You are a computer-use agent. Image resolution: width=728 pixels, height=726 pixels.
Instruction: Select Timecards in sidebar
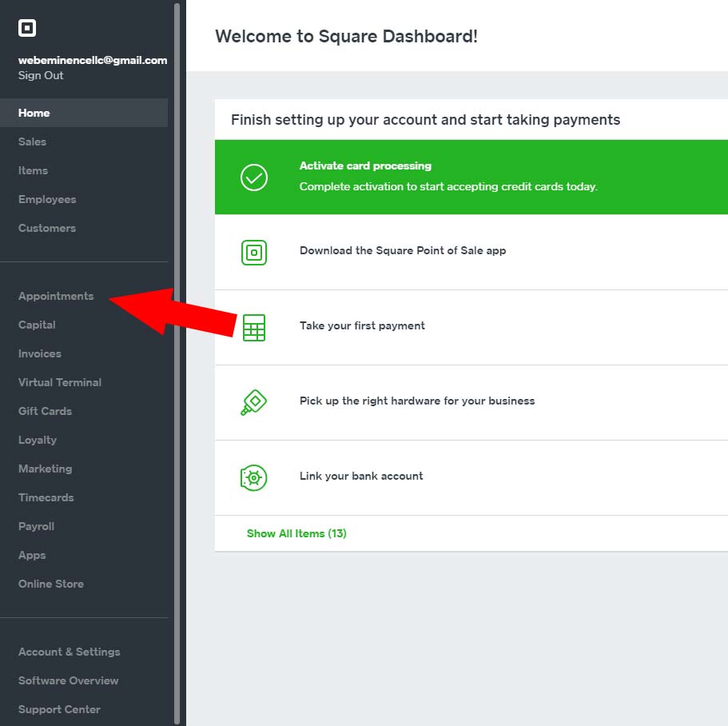[x=46, y=497]
